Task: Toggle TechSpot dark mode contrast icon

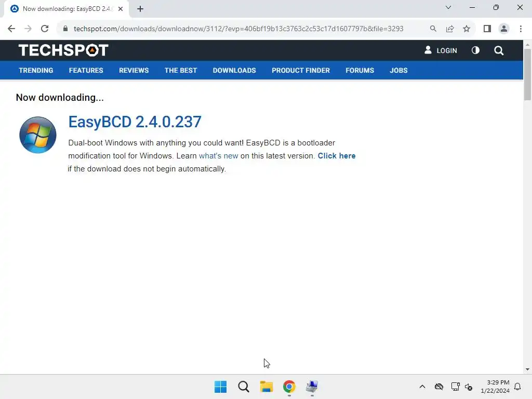Action: [x=475, y=50]
